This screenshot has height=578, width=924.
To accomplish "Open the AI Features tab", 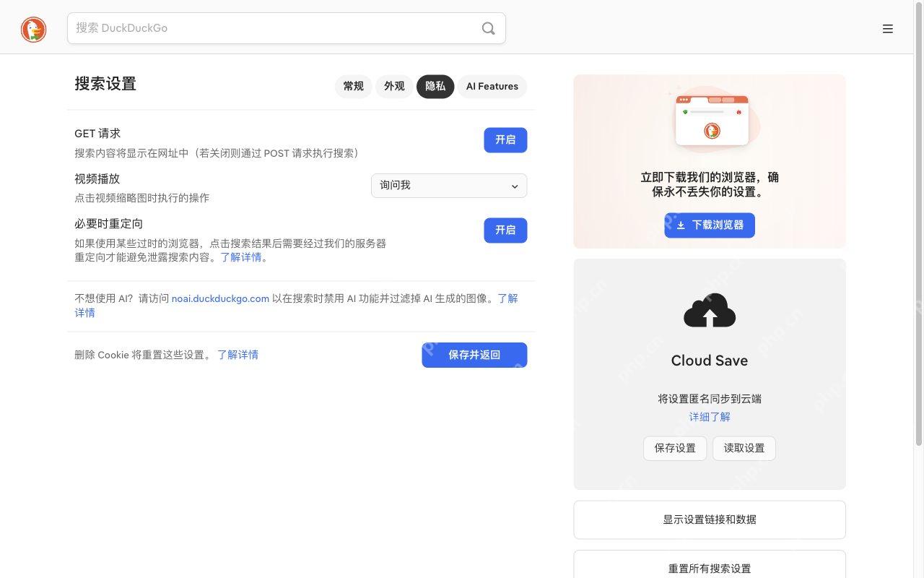I will pos(492,87).
